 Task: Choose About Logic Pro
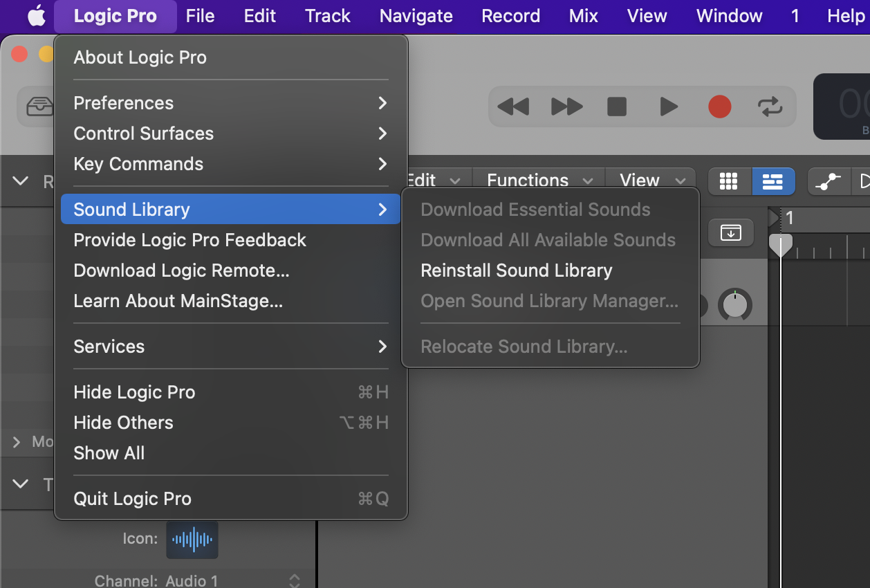point(230,57)
